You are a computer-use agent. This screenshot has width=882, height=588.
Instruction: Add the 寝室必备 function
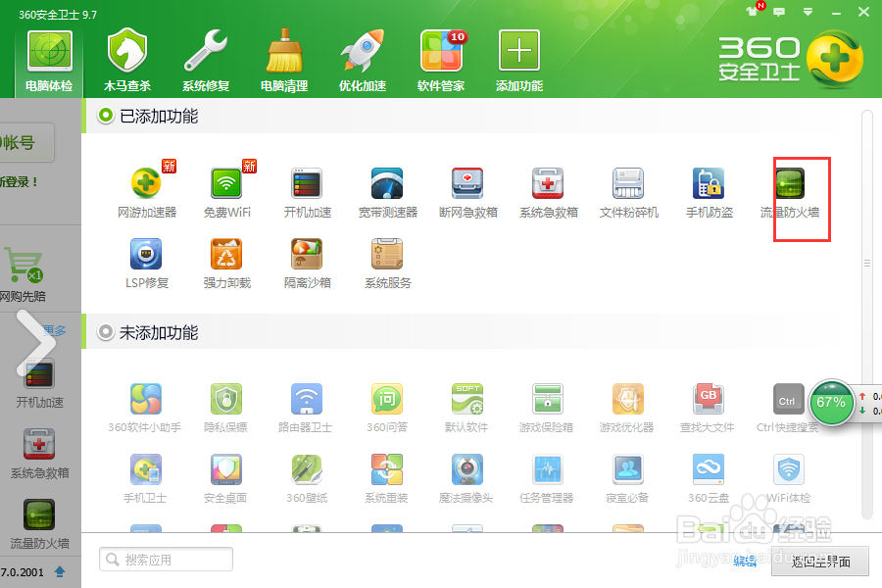click(x=628, y=478)
